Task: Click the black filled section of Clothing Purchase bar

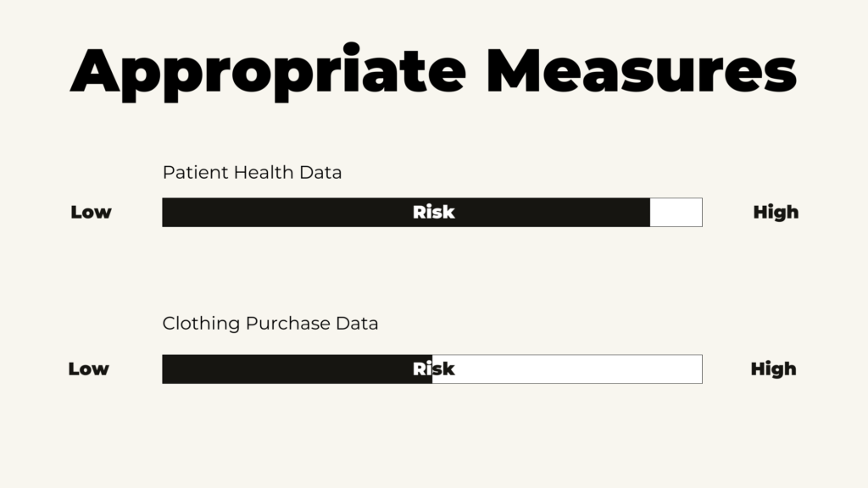Action: pyautogui.click(x=298, y=369)
